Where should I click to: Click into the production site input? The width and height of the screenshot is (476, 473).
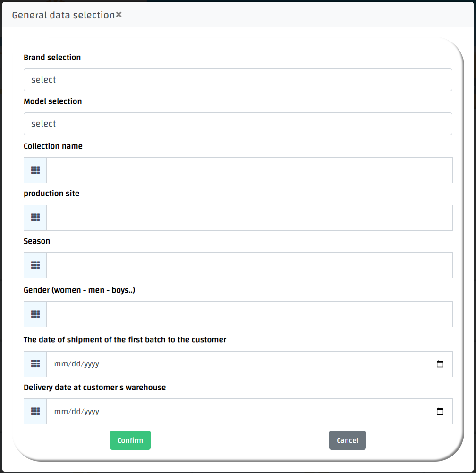[249, 218]
